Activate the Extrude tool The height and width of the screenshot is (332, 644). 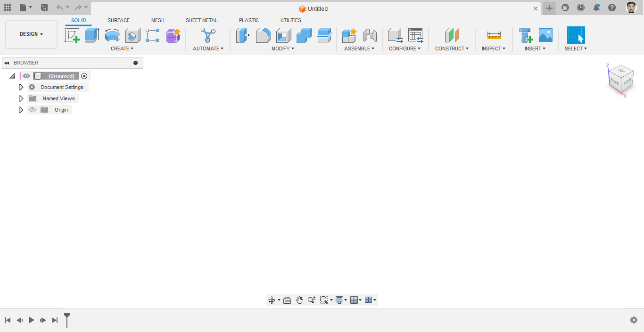[x=91, y=35]
